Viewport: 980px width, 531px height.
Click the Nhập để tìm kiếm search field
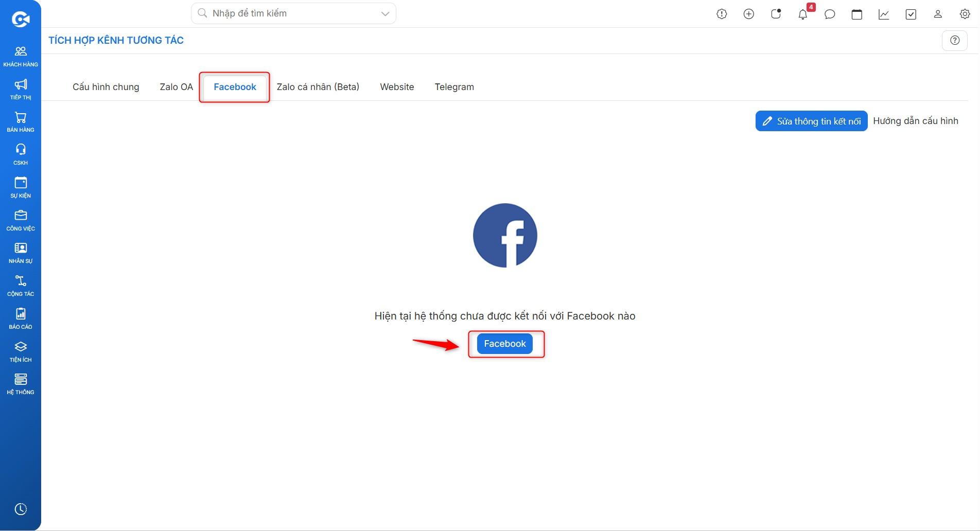tap(293, 13)
